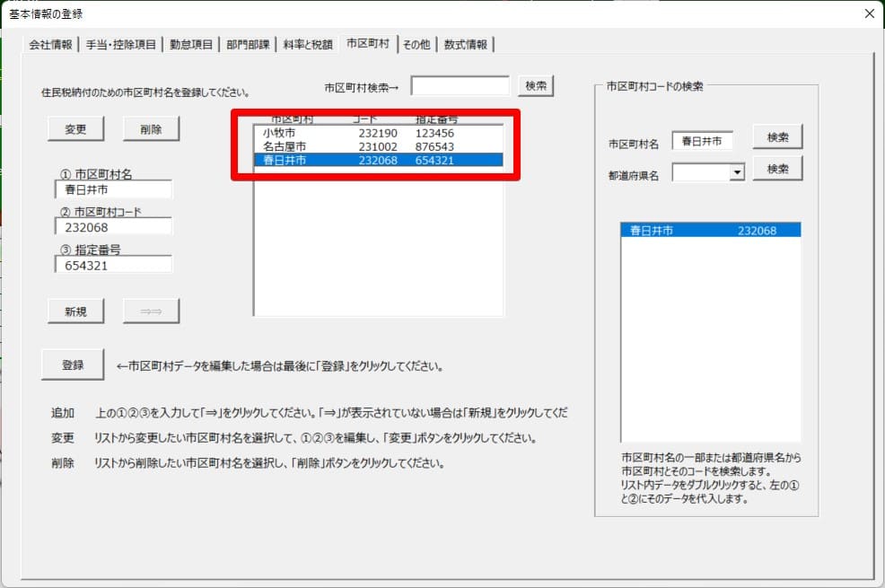Click 検索 button beside 都道府県名 dropdown
Viewport: 885px width, 588px height.
click(x=777, y=169)
